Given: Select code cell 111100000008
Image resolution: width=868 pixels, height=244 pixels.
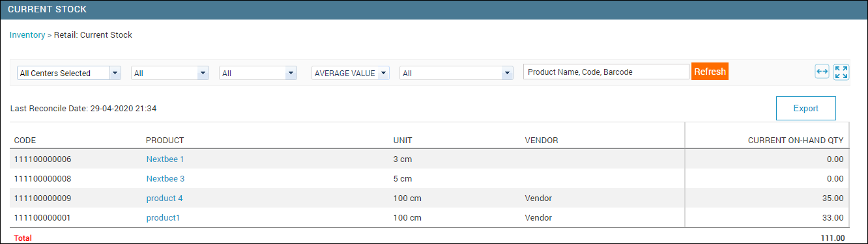Looking at the screenshot, I should coord(42,178).
